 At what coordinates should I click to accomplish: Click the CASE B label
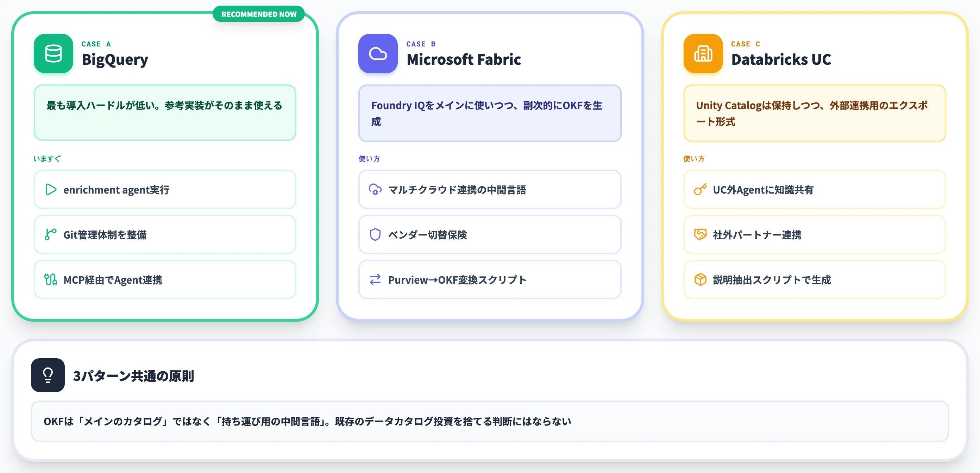pyautogui.click(x=421, y=44)
